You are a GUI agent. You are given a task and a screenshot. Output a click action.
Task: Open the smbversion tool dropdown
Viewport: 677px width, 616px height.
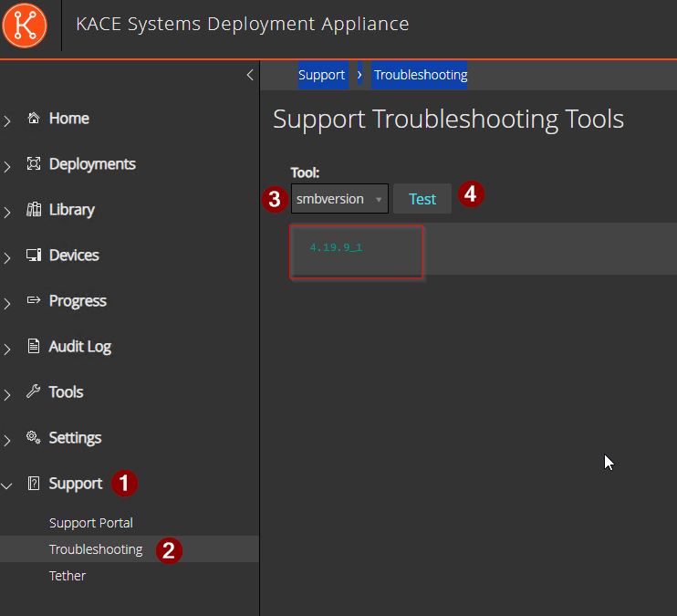coord(339,199)
